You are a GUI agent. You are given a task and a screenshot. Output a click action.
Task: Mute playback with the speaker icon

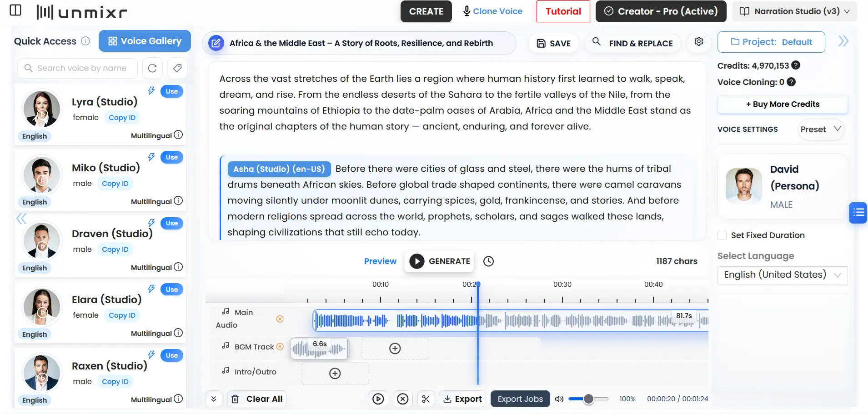(x=560, y=399)
